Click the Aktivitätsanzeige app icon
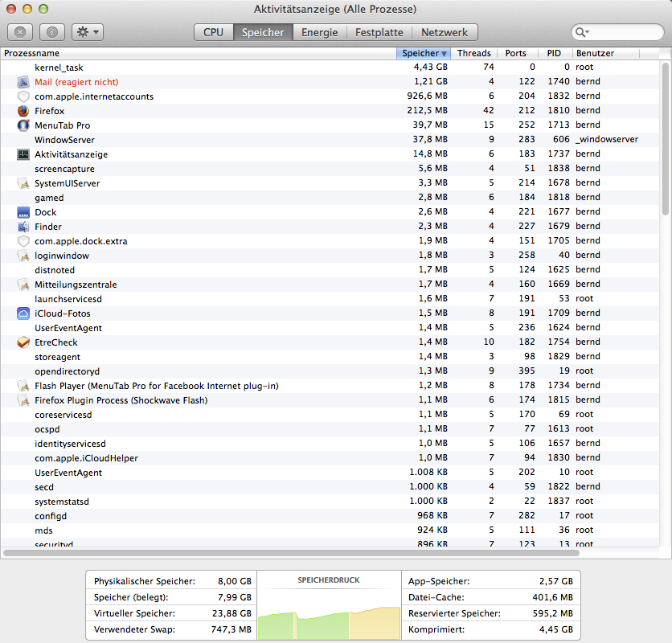Viewport: 672px width, 643px height. click(23, 154)
